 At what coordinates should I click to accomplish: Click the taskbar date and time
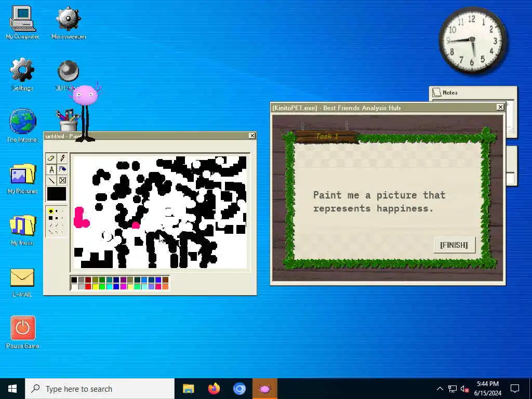487,389
